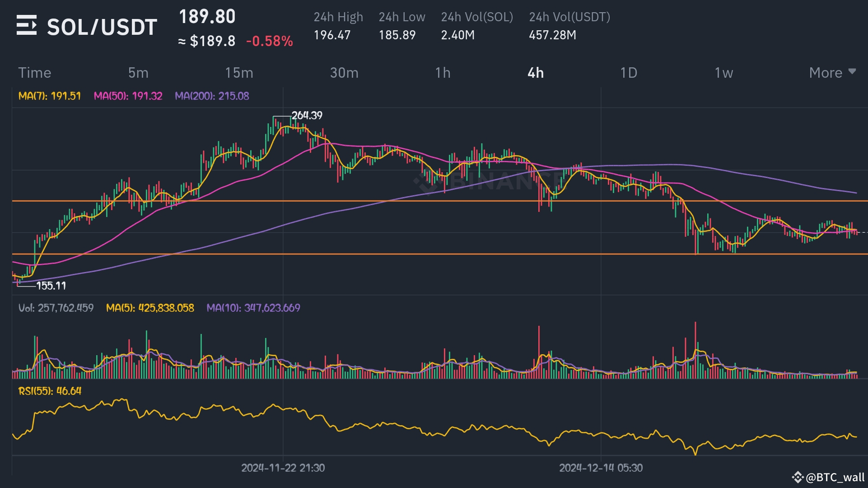Image resolution: width=868 pixels, height=488 pixels.
Task: Choose the 1w chart interval
Action: (x=723, y=73)
